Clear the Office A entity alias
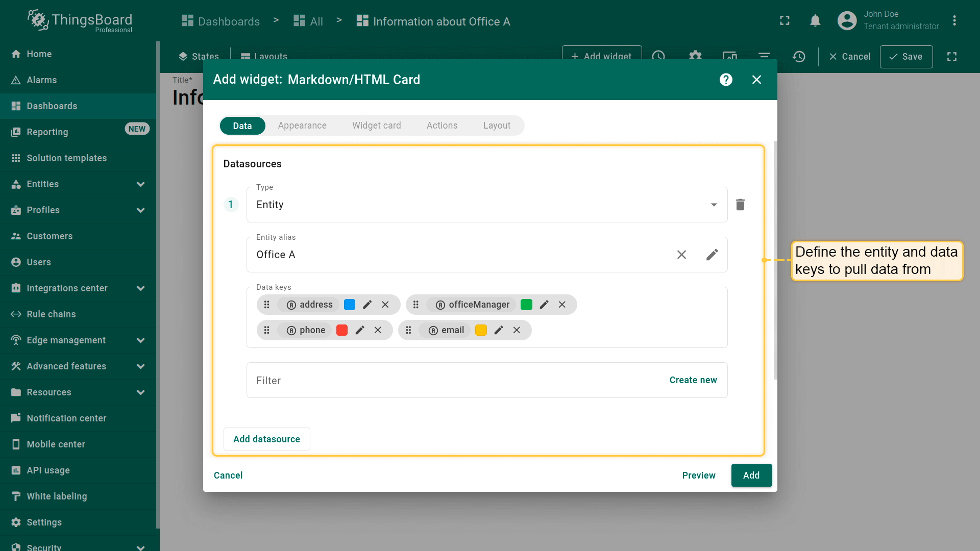Viewport: 980px width, 551px height. coord(681,255)
